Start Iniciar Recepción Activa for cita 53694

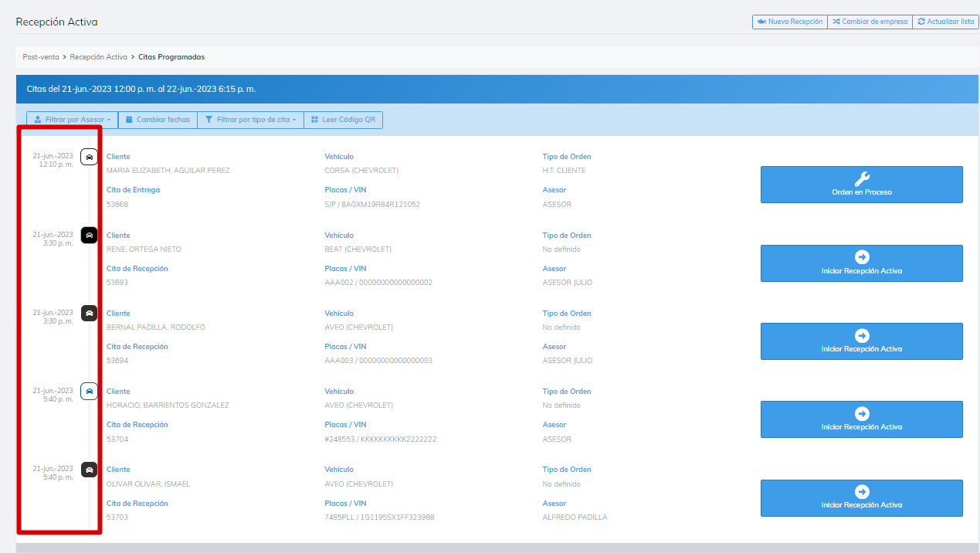pos(862,341)
